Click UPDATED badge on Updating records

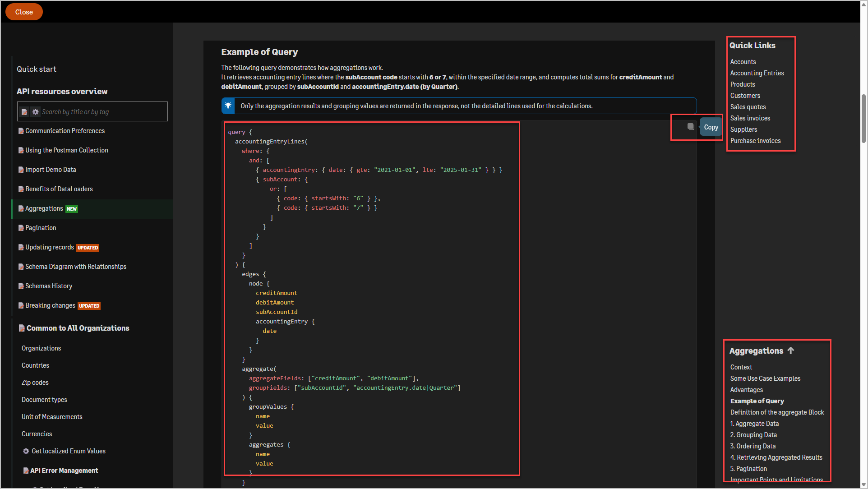coord(88,248)
